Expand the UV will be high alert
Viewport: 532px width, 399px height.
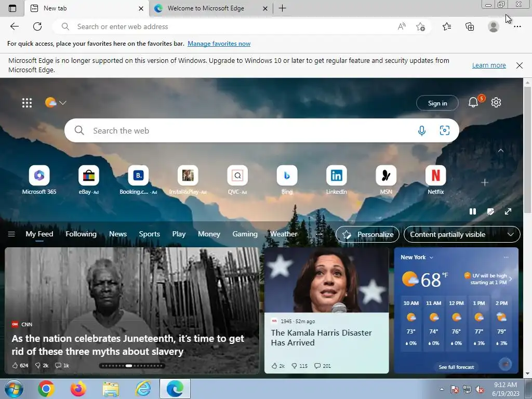[x=489, y=279]
